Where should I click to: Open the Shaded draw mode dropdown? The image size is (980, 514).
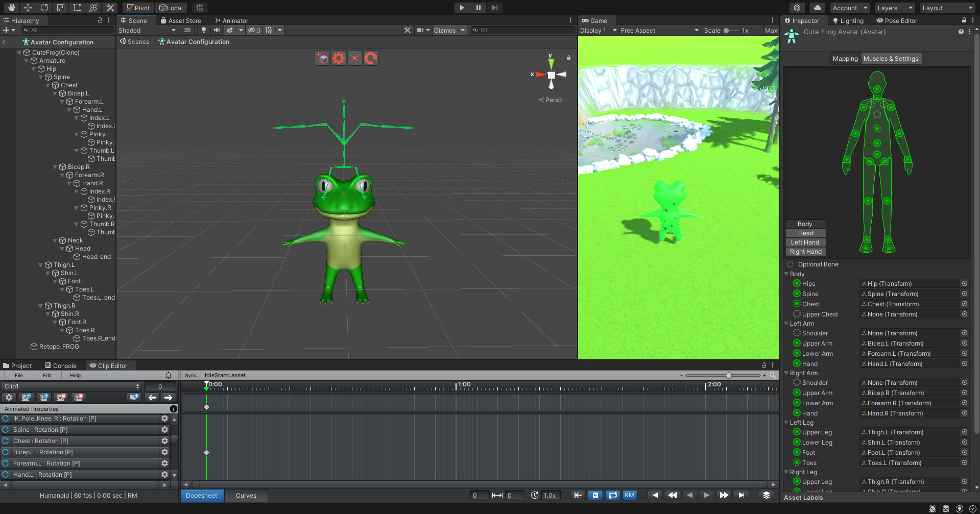click(x=147, y=30)
